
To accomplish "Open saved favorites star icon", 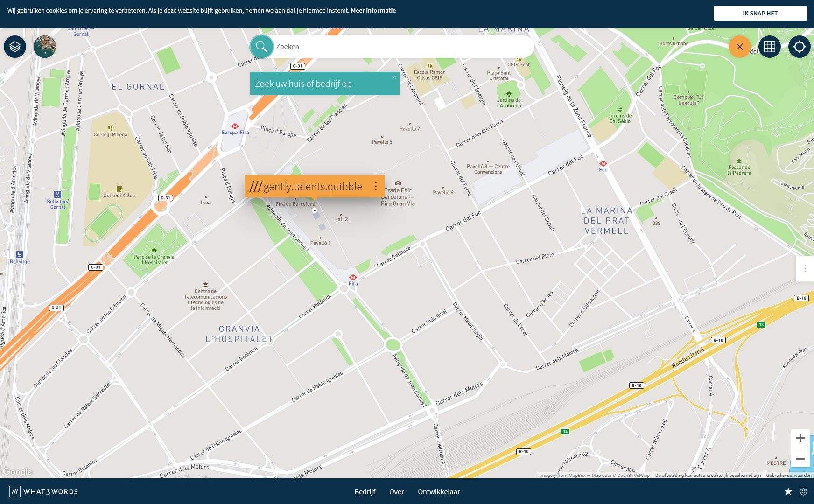I will pos(788,491).
